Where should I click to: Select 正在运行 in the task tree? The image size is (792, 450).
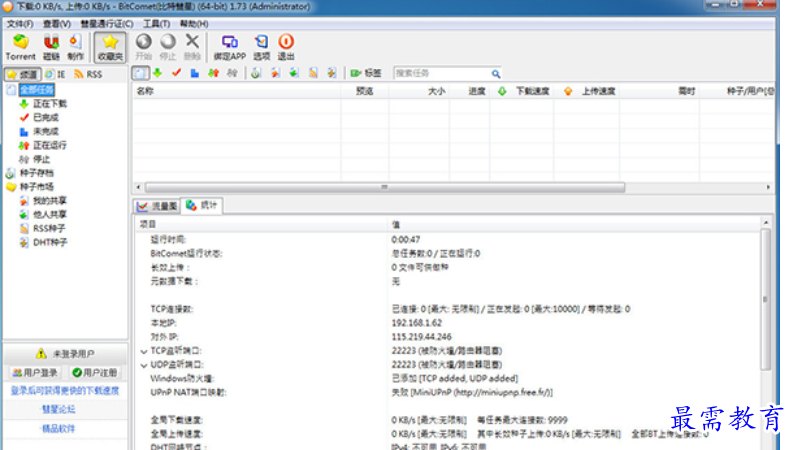[50, 145]
